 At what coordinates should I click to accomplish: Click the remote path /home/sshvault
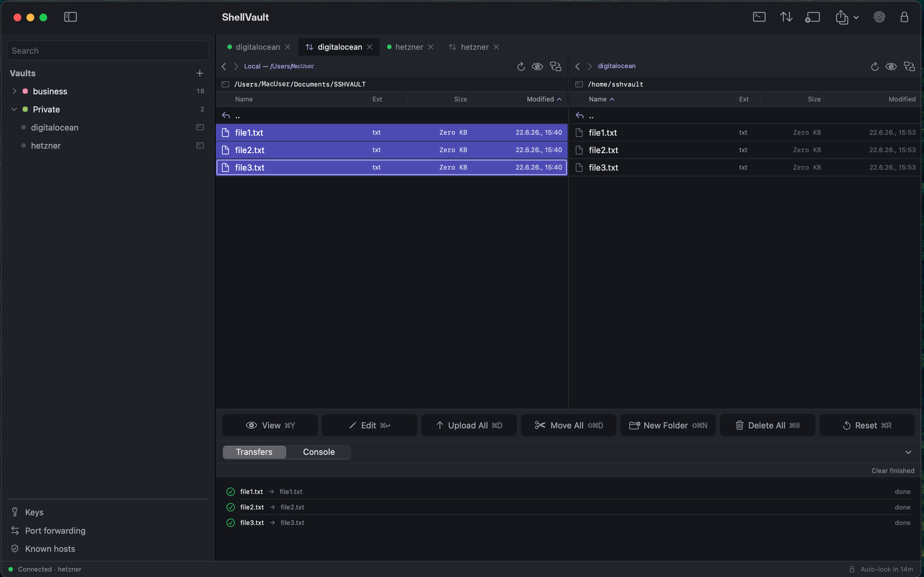tap(615, 84)
